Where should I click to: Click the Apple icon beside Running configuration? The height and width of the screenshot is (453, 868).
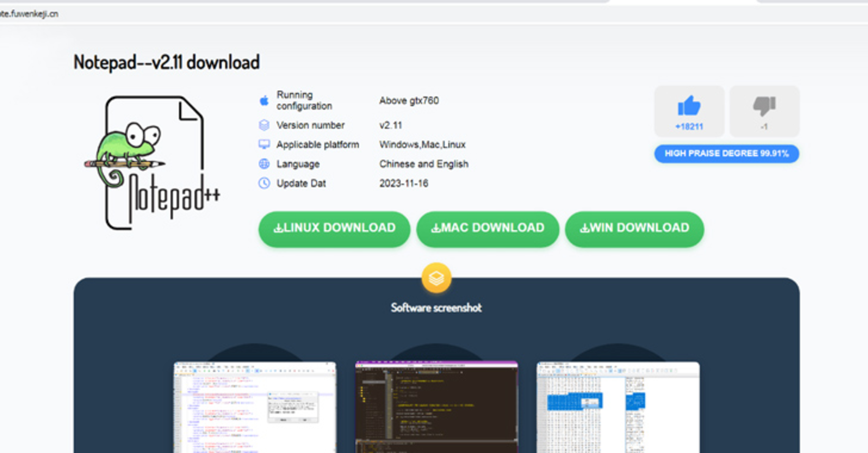click(x=264, y=101)
